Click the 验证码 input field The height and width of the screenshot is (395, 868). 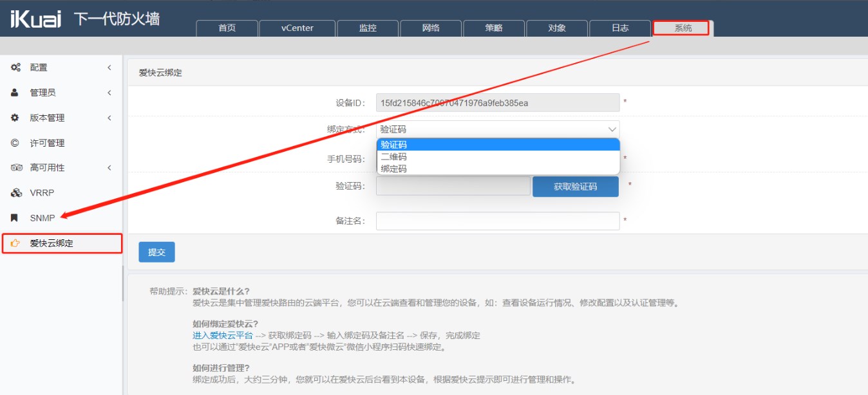[x=453, y=187]
